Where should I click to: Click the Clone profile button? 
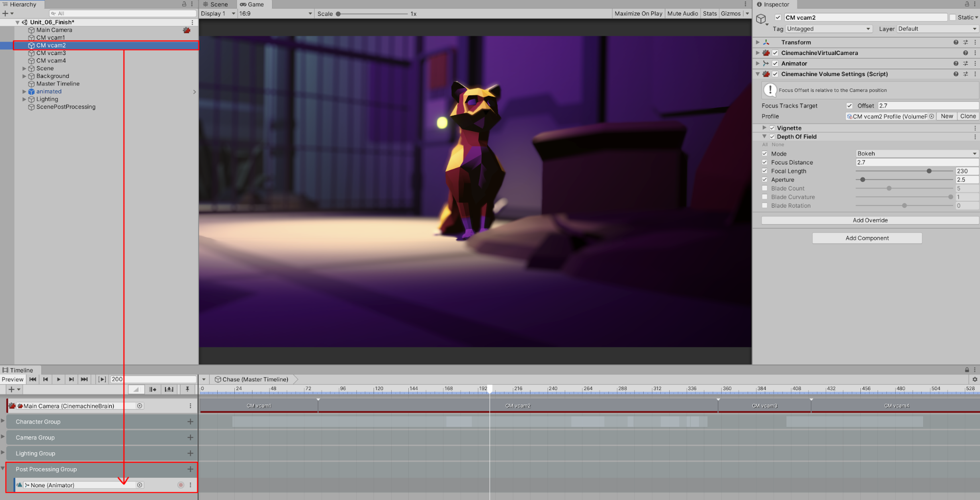(967, 116)
